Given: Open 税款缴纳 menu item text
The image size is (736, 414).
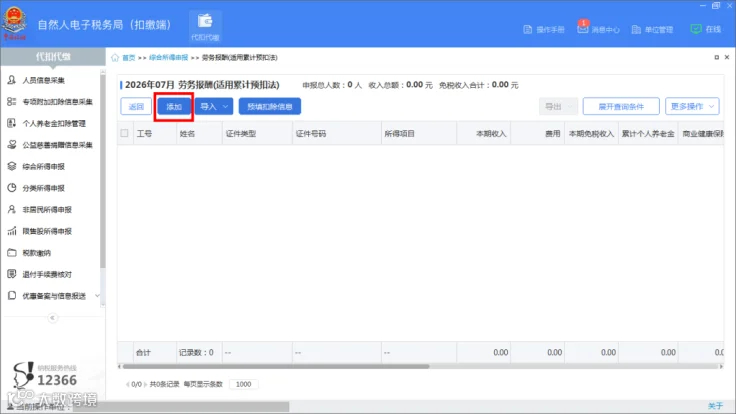Looking at the screenshot, I should click(x=37, y=253).
